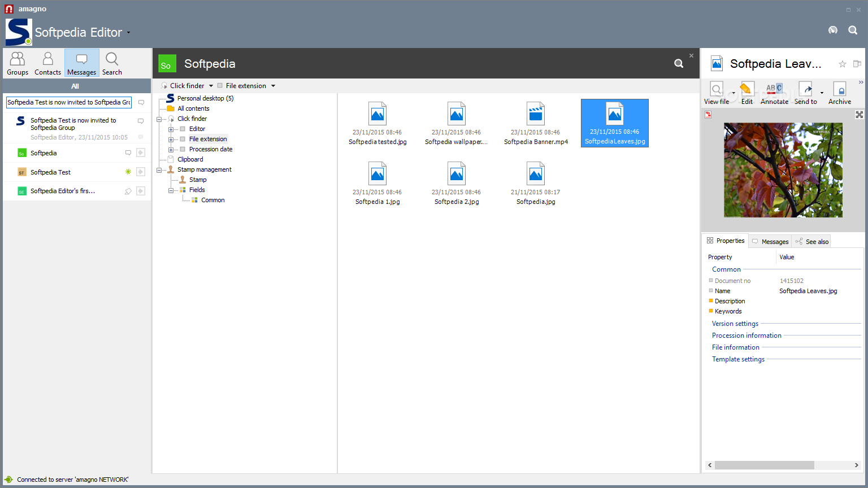Open the Softpedia Editor account dropdown
Image resolution: width=868 pixels, height=488 pixels.
(x=128, y=33)
